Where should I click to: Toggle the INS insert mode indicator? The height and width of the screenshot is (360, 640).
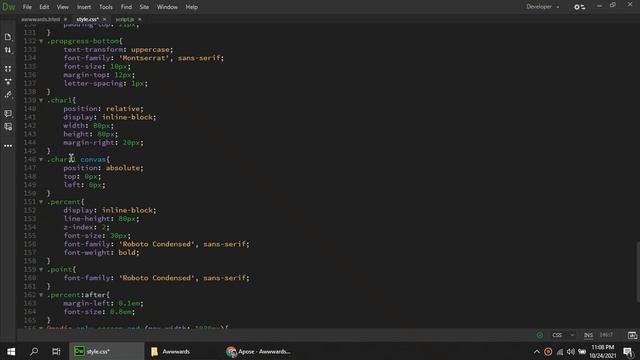point(588,335)
